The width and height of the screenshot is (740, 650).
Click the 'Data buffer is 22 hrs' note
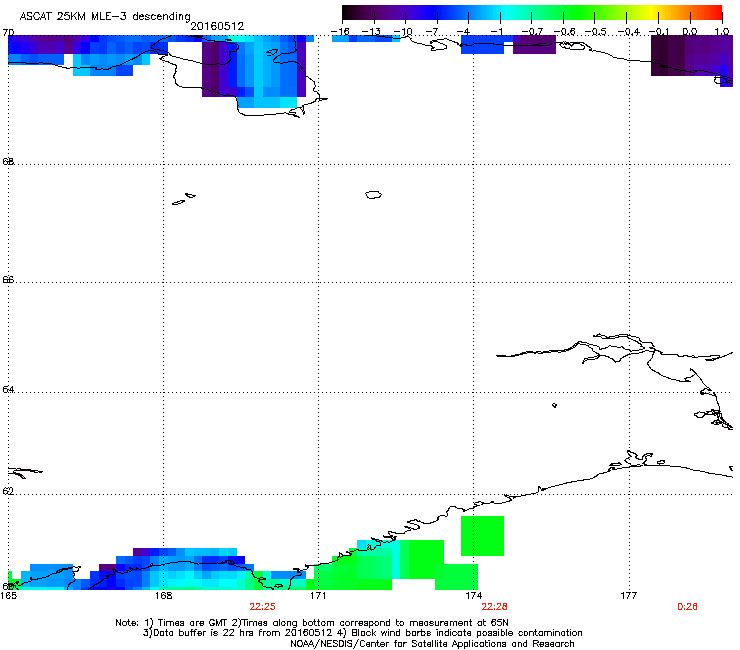(362, 633)
